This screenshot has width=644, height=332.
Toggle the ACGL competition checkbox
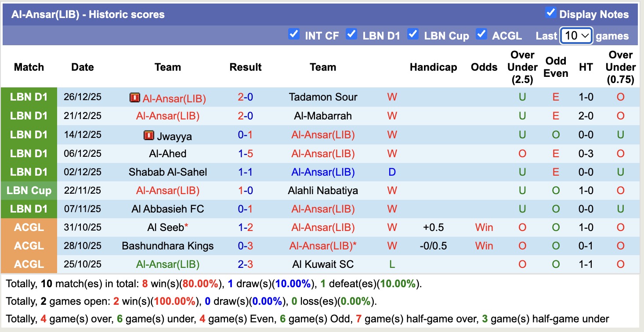(x=481, y=34)
